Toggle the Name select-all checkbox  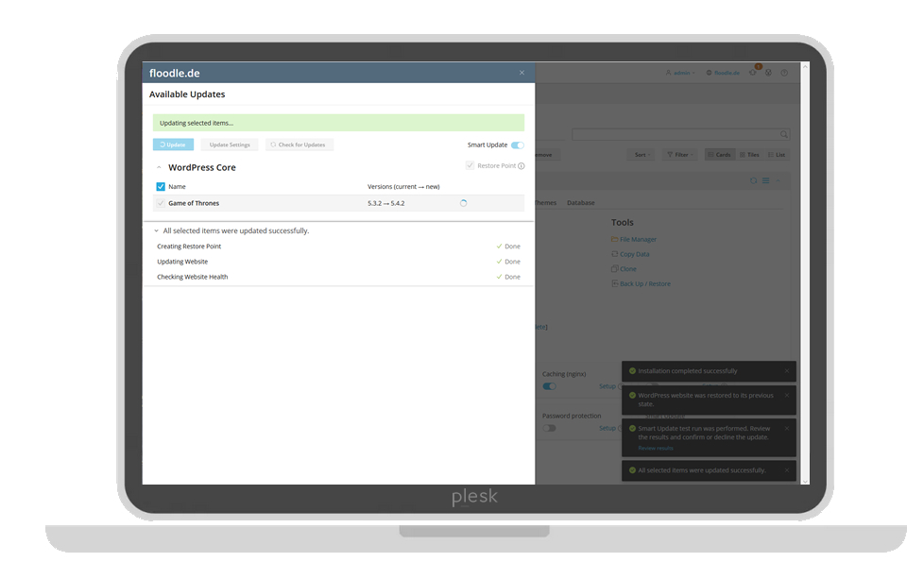tap(161, 187)
